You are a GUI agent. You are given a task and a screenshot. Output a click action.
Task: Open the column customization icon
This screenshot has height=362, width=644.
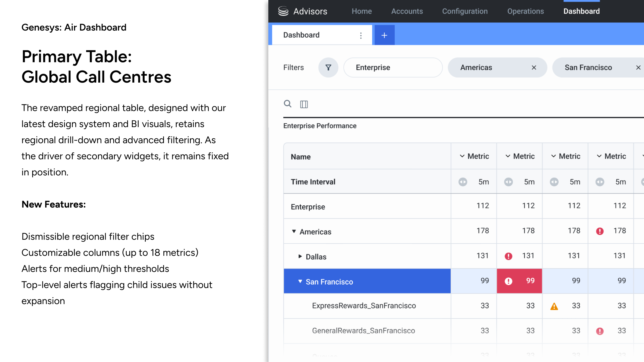(304, 104)
